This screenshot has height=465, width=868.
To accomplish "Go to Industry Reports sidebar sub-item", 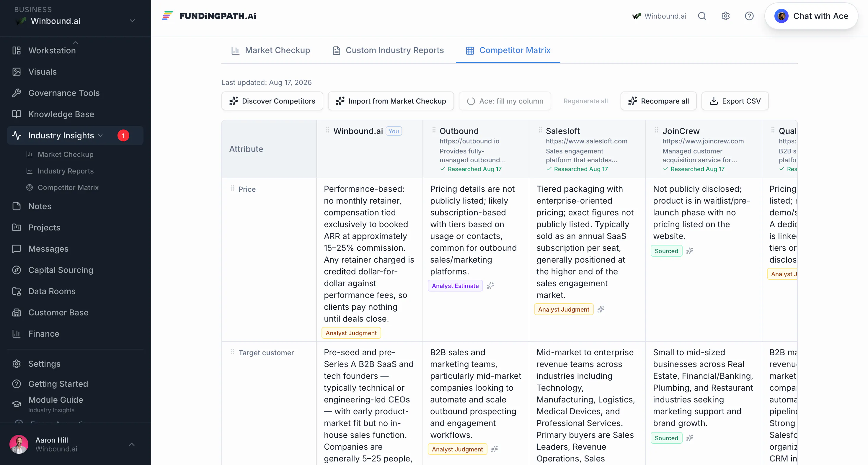I will click(x=65, y=171).
